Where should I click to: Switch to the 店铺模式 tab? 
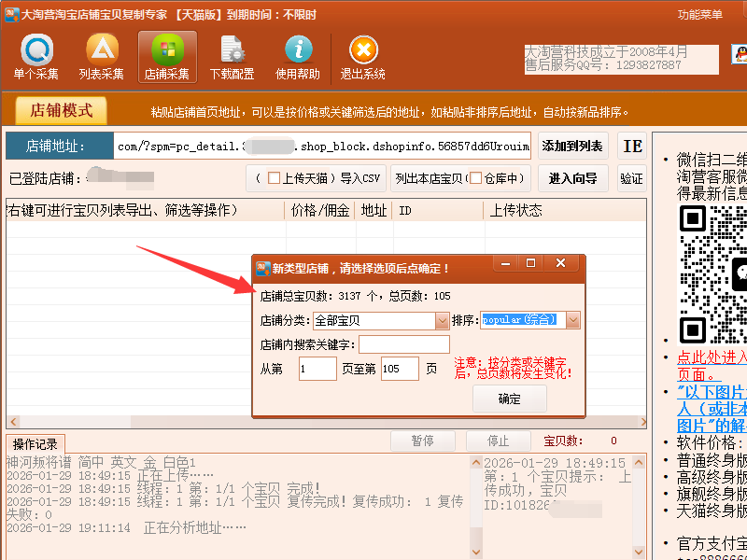point(62,110)
